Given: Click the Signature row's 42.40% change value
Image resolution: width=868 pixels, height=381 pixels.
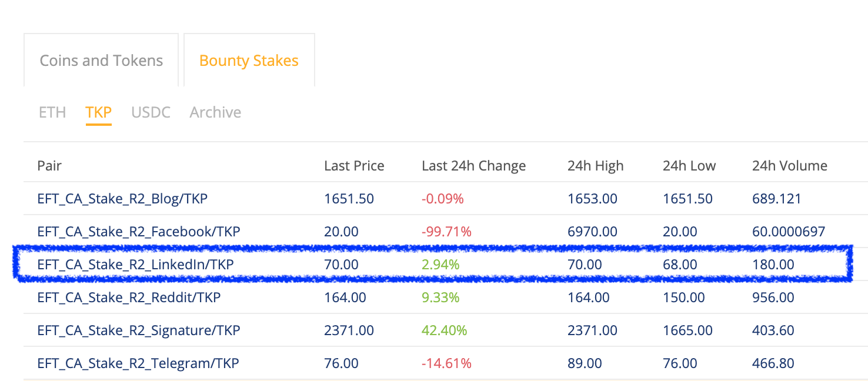Looking at the screenshot, I should point(444,330).
